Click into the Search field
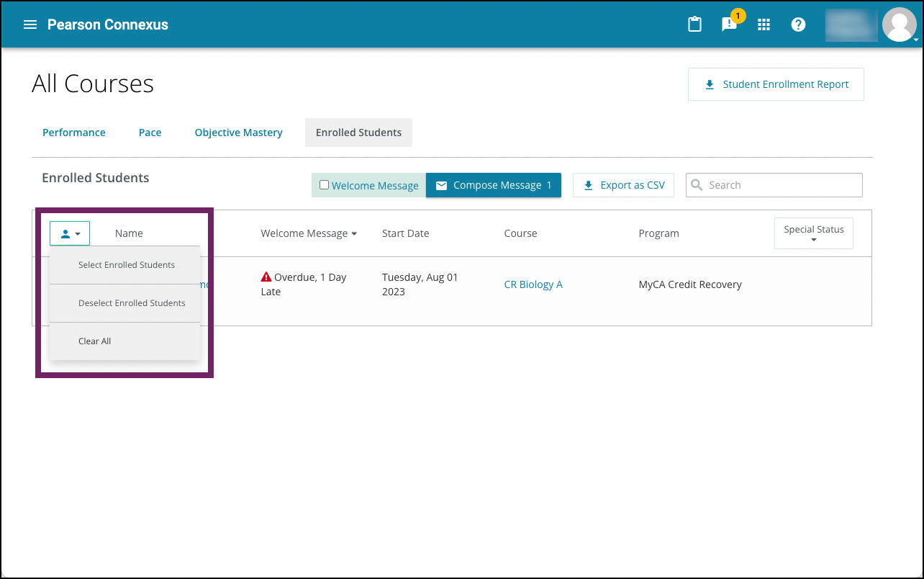The width and height of the screenshot is (924, 579). [774, 185]
